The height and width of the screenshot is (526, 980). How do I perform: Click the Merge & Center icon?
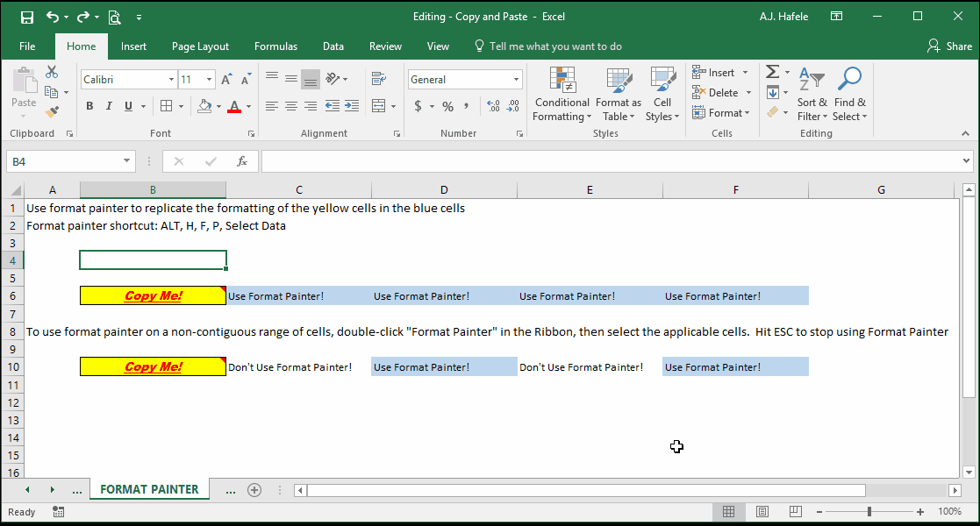(378, 106)
